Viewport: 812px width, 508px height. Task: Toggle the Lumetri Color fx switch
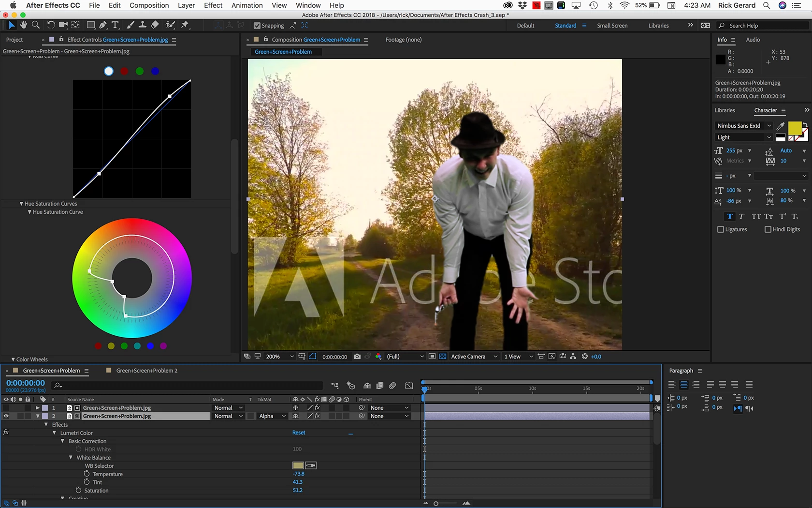(6, 433)
